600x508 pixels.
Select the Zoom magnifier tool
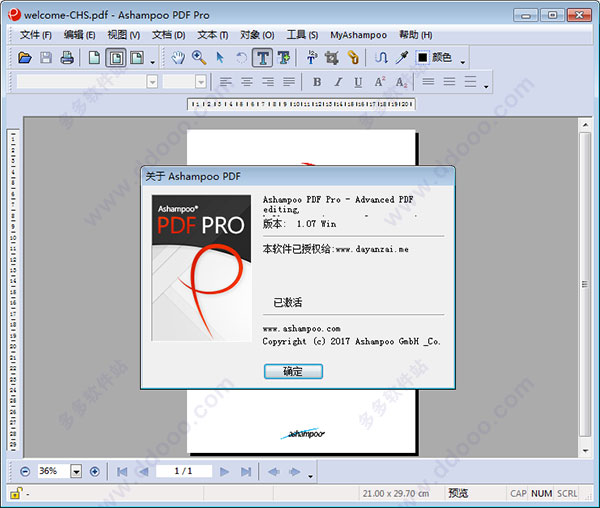(199, 58)
